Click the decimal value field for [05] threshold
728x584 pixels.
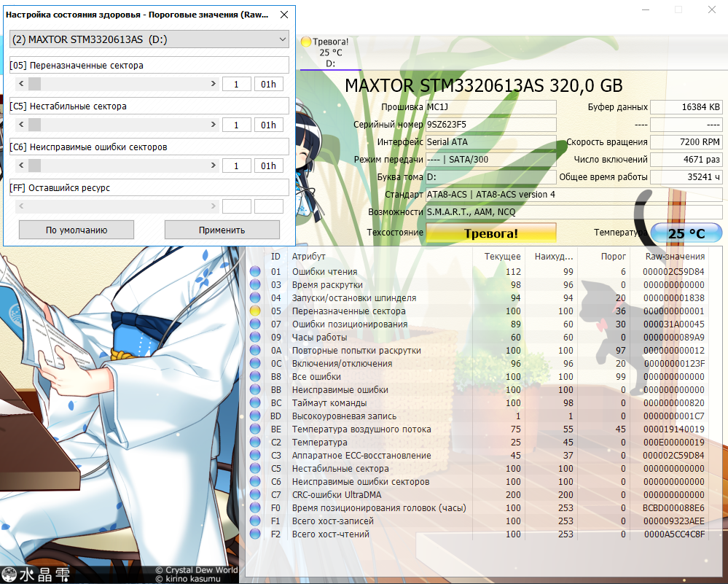coord(237,84)
